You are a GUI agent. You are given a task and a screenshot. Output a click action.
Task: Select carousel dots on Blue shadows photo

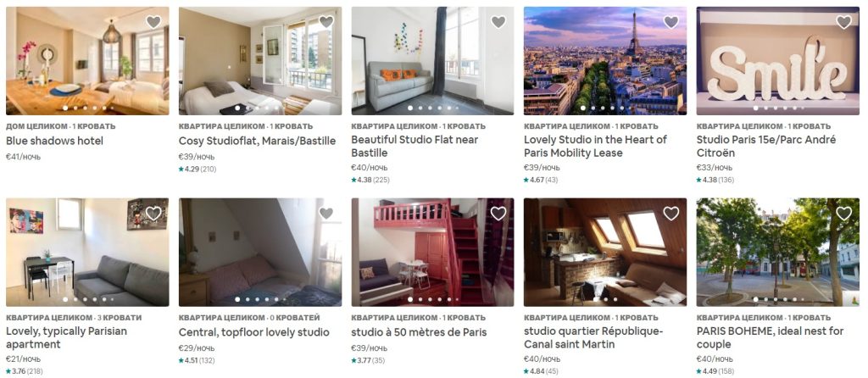pos(88,108)
